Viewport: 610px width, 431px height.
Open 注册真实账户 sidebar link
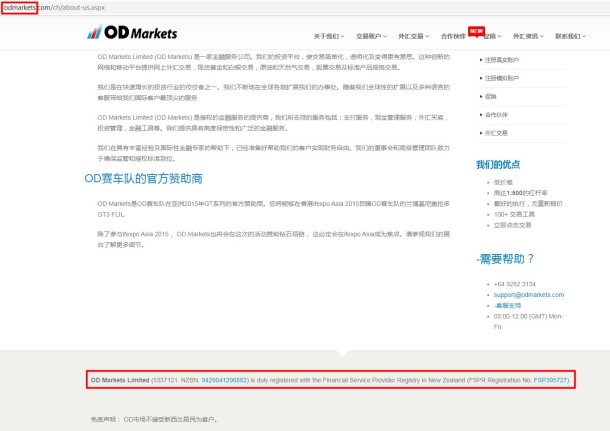tap(501, 60)
